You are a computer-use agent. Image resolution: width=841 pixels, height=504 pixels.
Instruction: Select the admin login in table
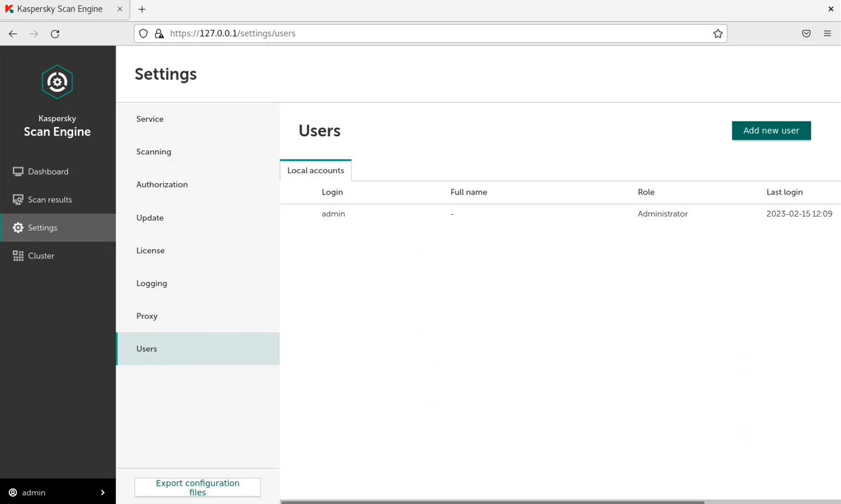[333, 214]
